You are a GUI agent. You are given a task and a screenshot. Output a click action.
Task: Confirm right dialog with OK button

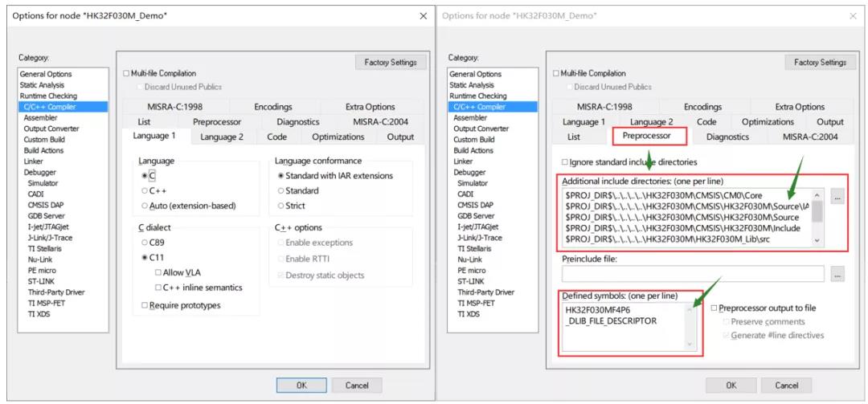coord(731,386)
